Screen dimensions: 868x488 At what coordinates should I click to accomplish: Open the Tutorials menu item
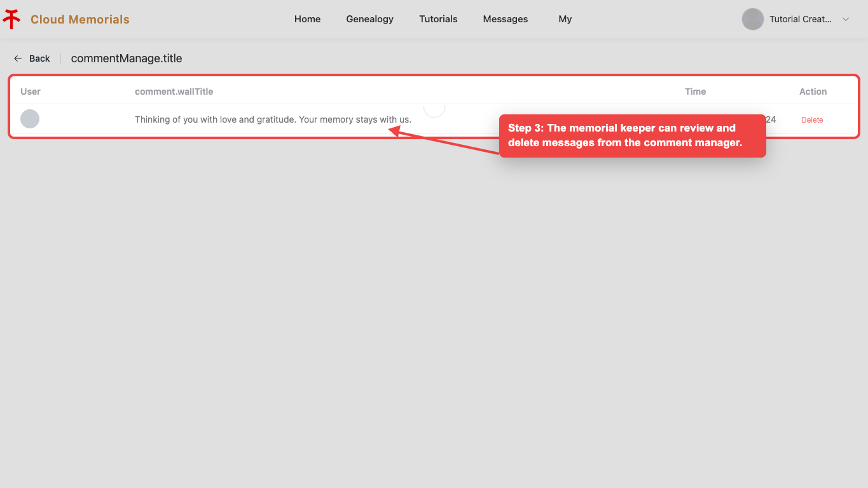tap(438, 19)
